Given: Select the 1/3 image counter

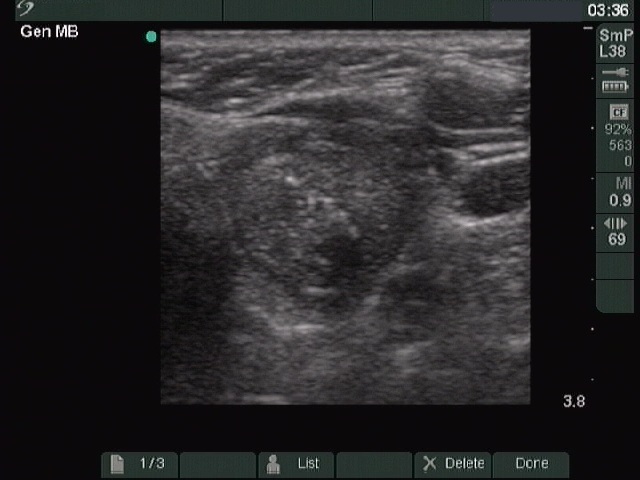Looking at the screenshot, I should [151, 464].
